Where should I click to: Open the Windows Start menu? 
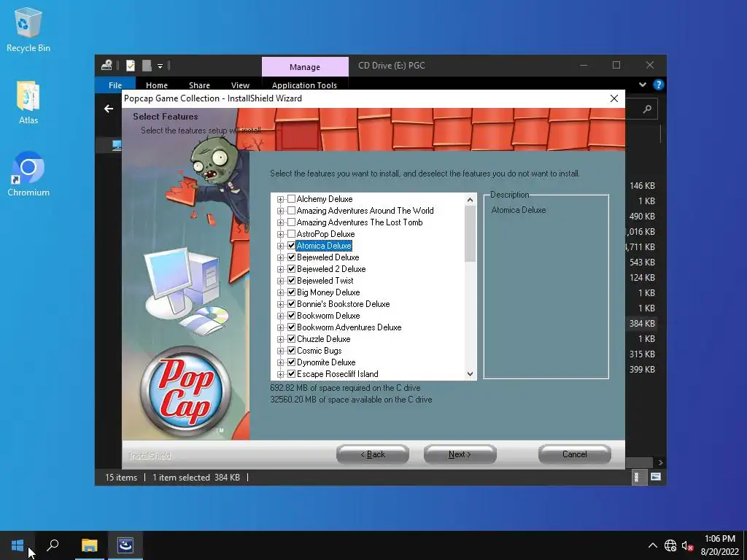tap(18, 545)
